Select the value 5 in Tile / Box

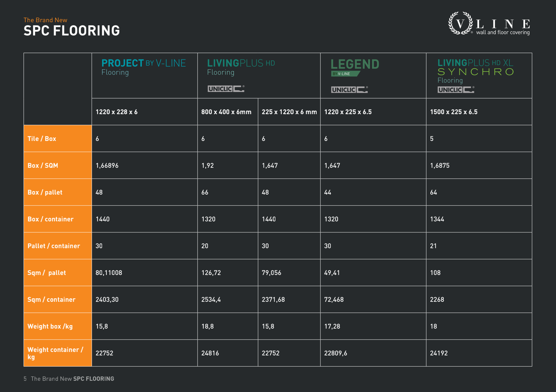(432, 139)
